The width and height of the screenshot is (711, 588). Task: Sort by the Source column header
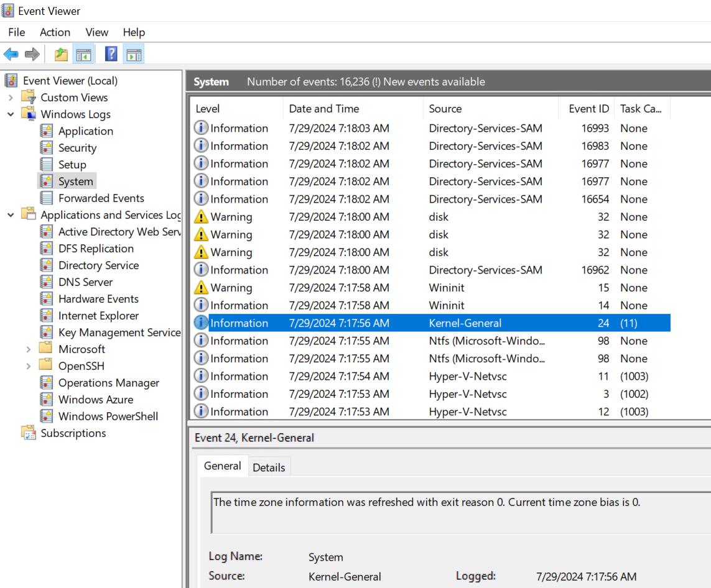pyautogui.click(x=491, y=109)
